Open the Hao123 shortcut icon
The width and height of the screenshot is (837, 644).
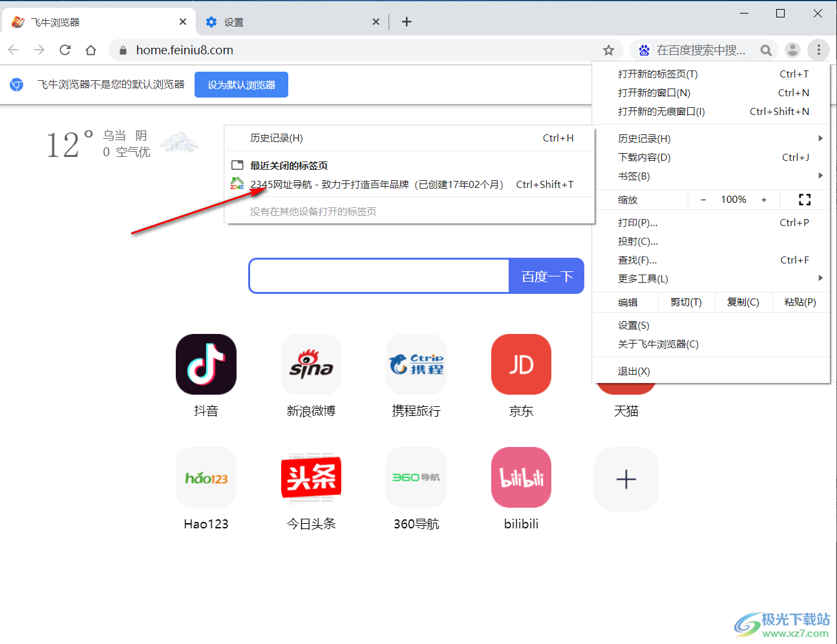206,477
